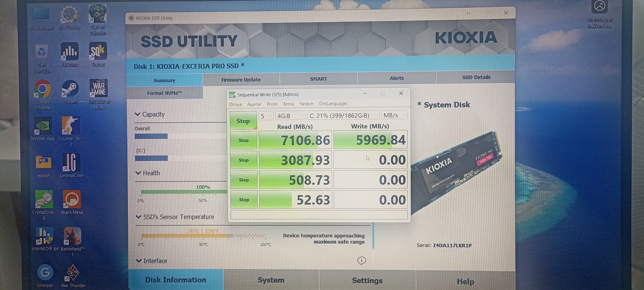
Task: Select Help bottom tab
Action: point(465,281)
